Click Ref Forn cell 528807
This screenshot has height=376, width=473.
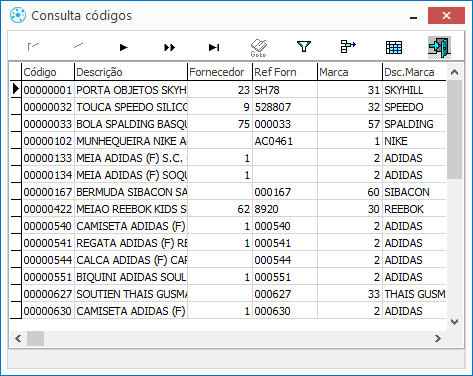point(285,107)
